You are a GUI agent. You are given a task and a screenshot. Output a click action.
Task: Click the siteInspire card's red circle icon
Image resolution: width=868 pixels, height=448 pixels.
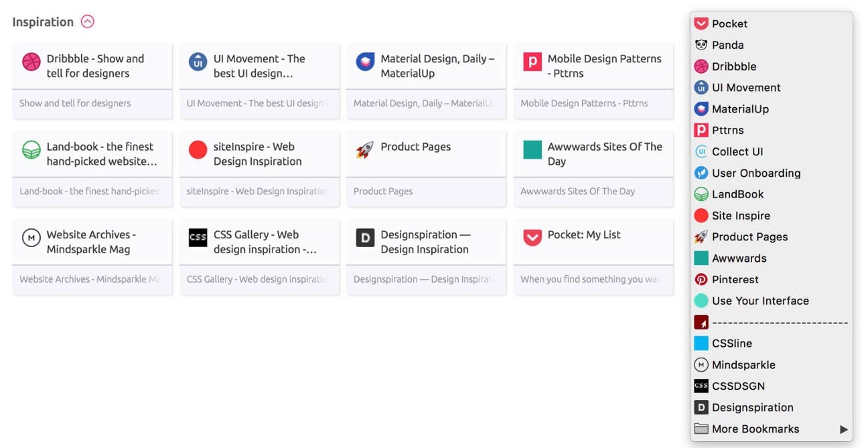(x=198, y=150)
